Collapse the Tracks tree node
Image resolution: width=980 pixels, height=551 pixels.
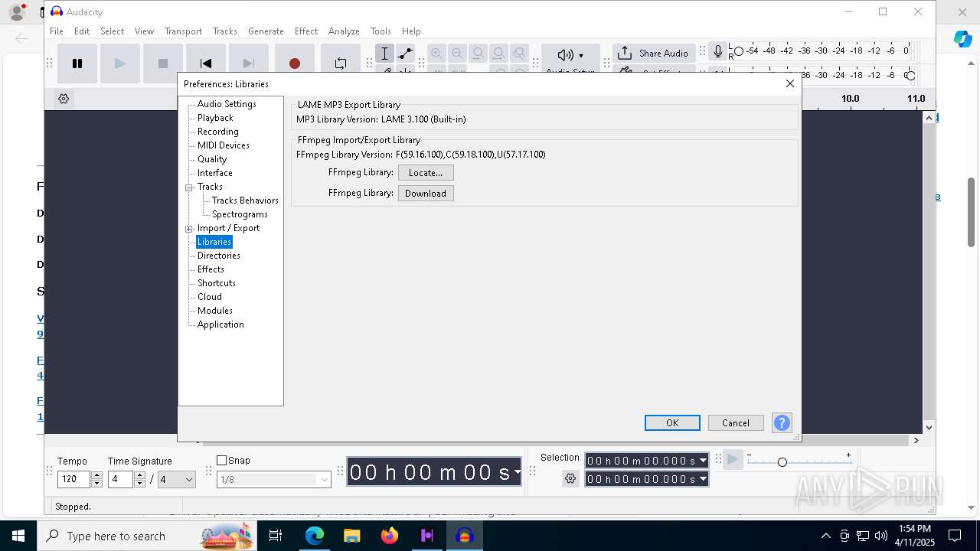pos(189,187)
